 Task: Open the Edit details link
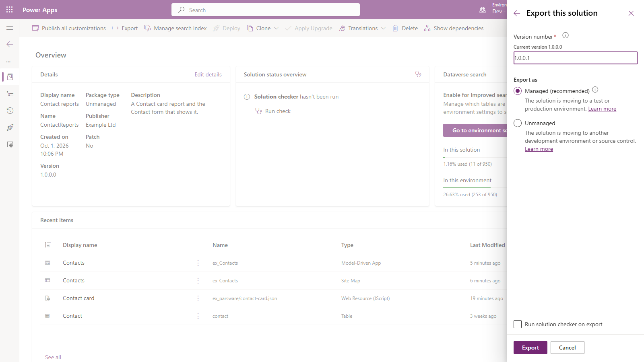pos(208,74)
